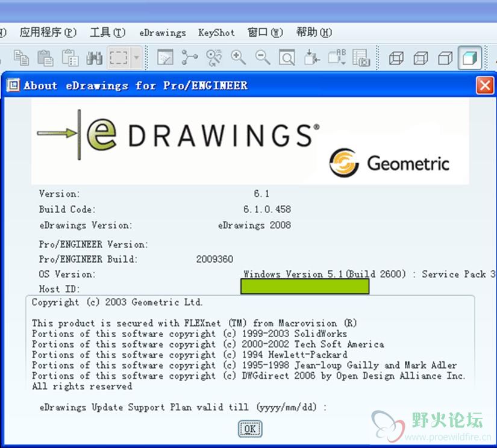Click OK in the About dialog
Viewport: 497px width, 448px height.
click(250, 429)
